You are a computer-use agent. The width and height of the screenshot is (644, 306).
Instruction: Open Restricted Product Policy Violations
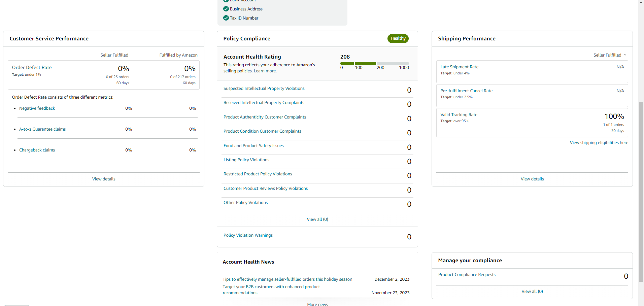258,174
